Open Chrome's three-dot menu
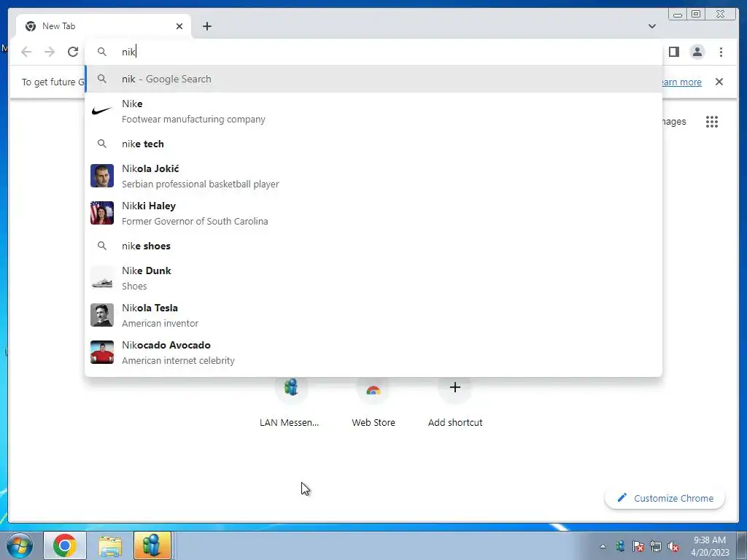The width and height of the screenshot is (747, 560). [721, 52]
